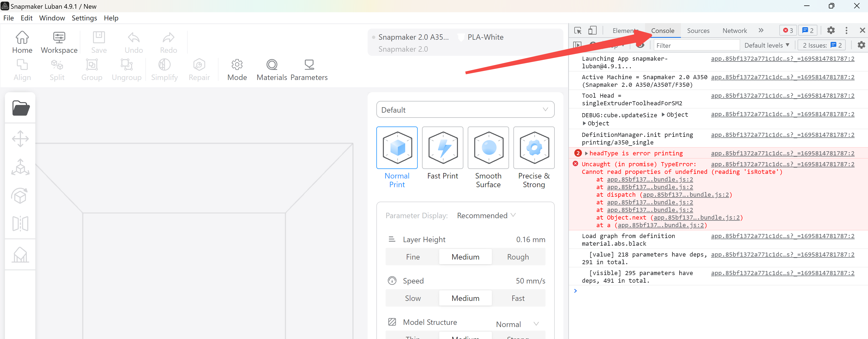Select the Move tool in left sidebar
This screenshot has height=339, width=868.
click(x=20, y=138)
